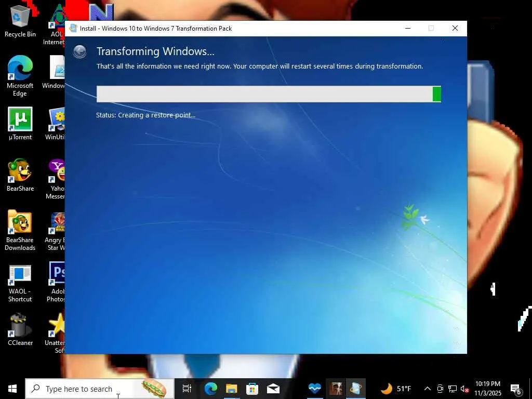Open the Windows Start menu
Viewport: 532px width, 399px height.
12,389
